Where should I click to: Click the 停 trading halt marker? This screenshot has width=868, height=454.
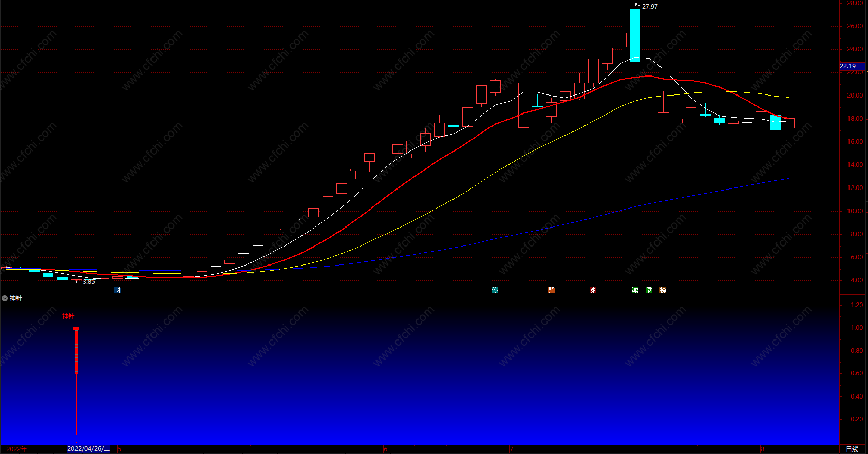495,290
